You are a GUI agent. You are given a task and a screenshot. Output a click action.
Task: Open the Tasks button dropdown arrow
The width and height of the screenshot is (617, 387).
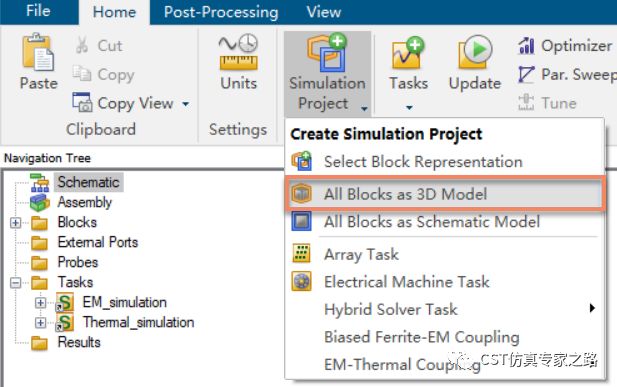tap(409, 107)
